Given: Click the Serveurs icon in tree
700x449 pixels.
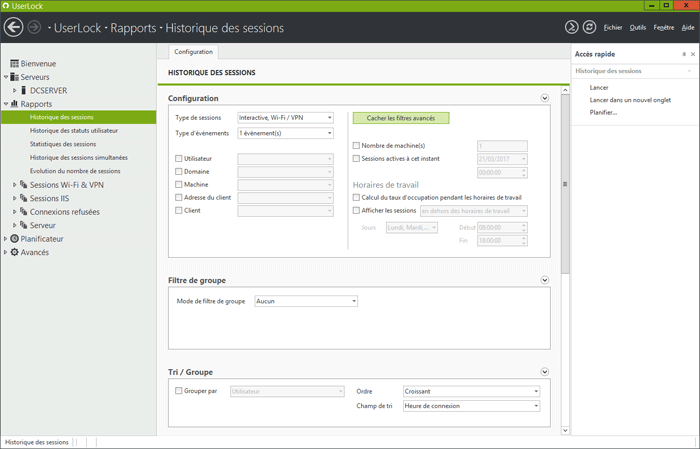Looking at the screenshot, I should 14,77.
